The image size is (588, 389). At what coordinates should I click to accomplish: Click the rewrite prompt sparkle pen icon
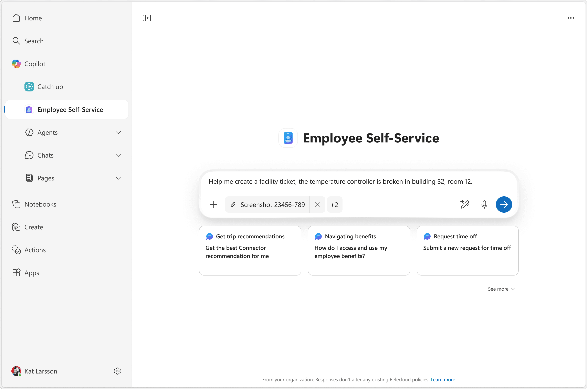point(464,205)
